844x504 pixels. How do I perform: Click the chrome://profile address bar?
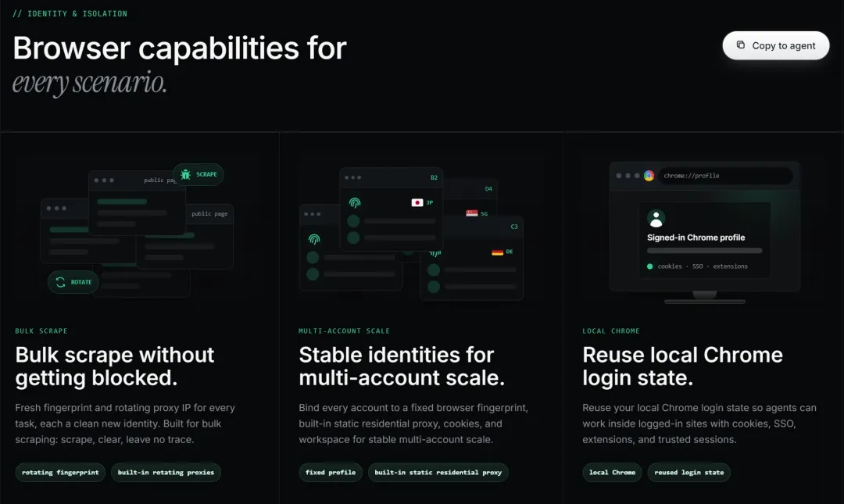point(725,176)
